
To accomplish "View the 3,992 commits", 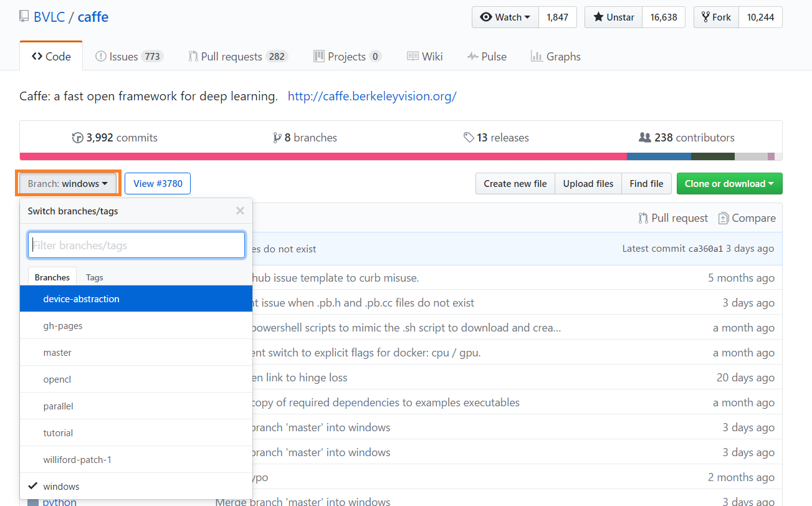I will [x=115, y=138].
